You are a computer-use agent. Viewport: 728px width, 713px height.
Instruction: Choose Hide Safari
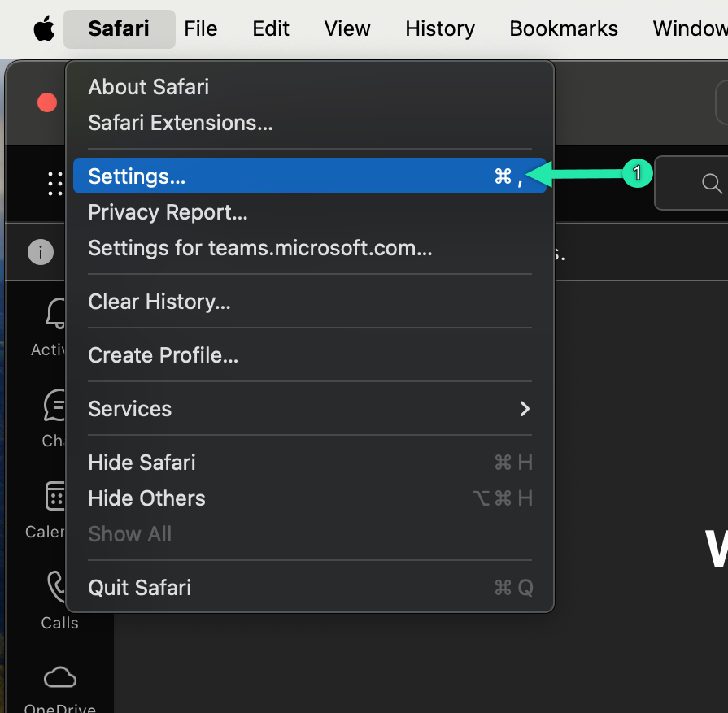[310, 463]
